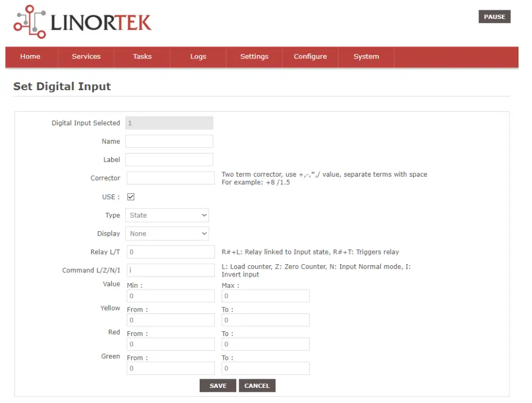Open the Configure section
The image size is (532, 403).
click(310, 57)
